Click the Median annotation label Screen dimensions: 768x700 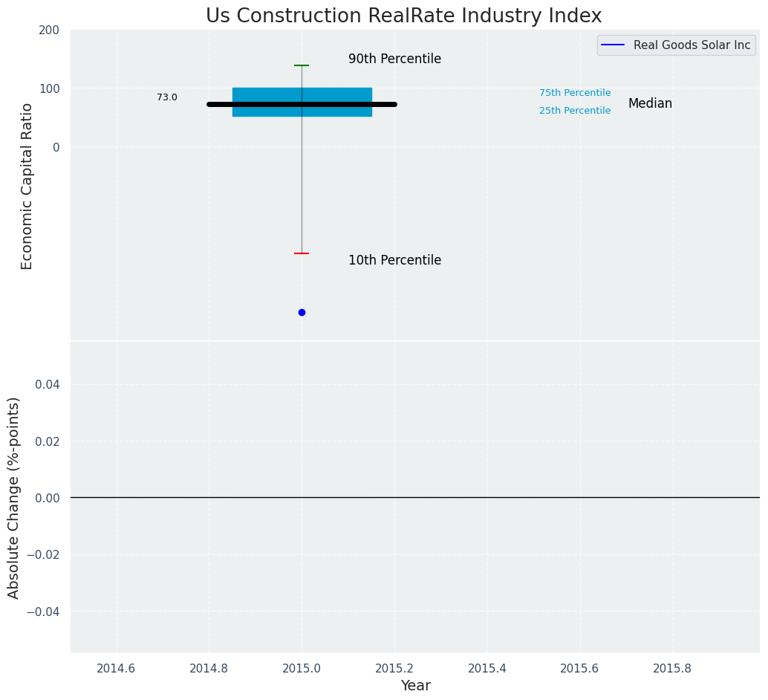click(x=650, y=103)
